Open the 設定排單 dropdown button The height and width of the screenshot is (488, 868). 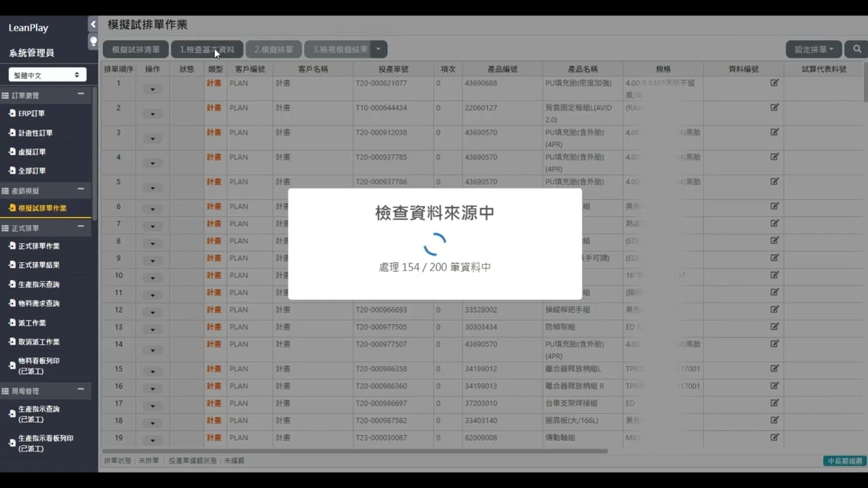click(814, 49)
